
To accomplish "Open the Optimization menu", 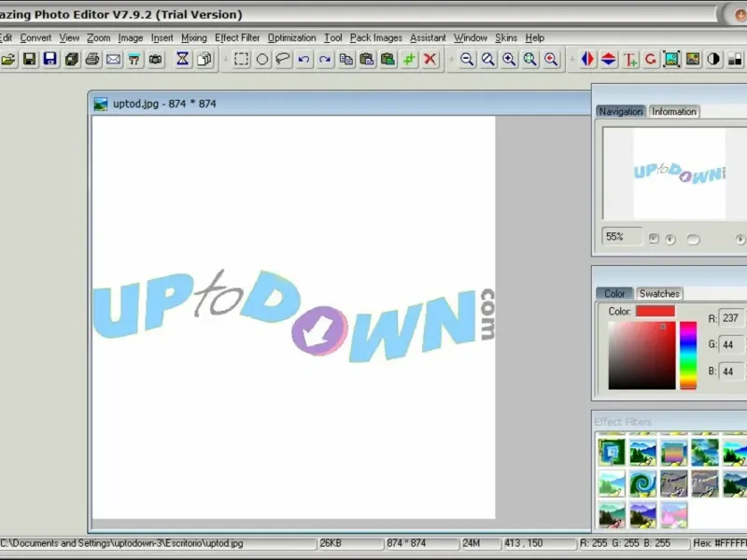I will [x=291, y=38].
